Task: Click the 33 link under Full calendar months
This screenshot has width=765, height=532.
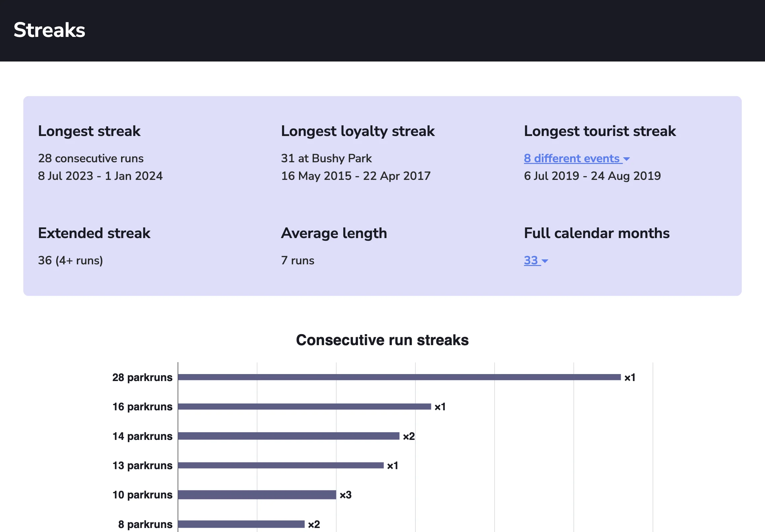Action: 531,260
